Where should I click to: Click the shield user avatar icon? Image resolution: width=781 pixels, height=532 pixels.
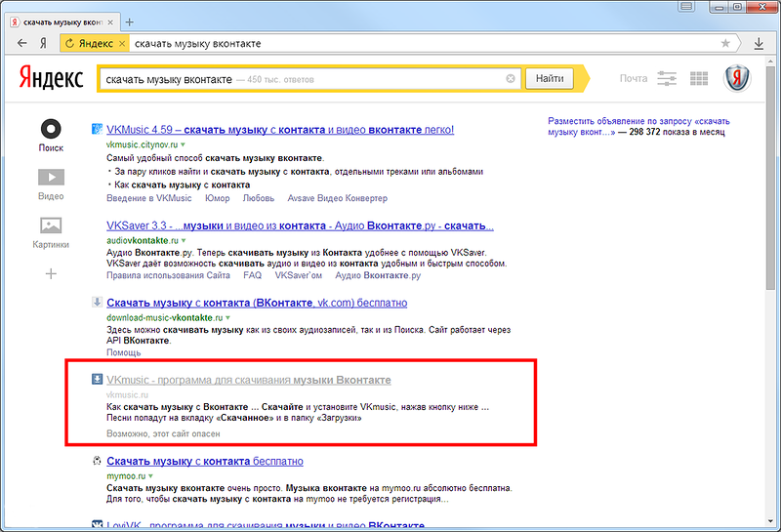click(736, 79)
